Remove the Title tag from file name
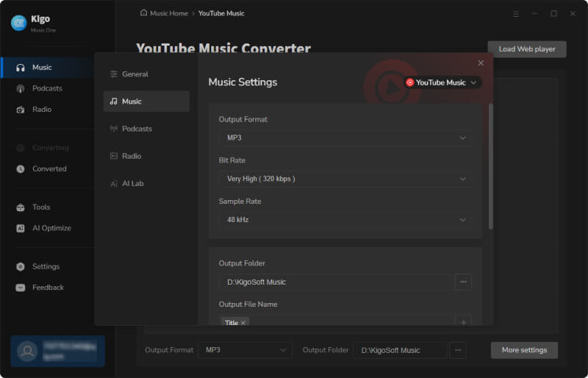 (x=243, y=323)
